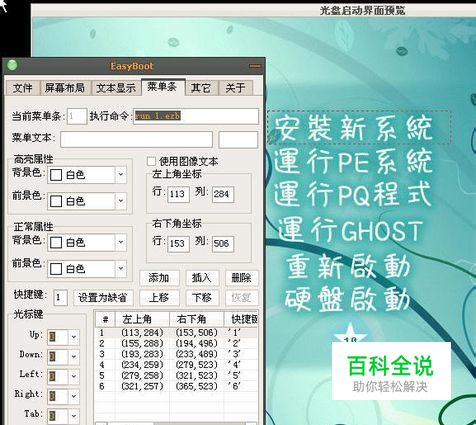
Task: Click the 下移 button
Action: (x=202, y=298)
